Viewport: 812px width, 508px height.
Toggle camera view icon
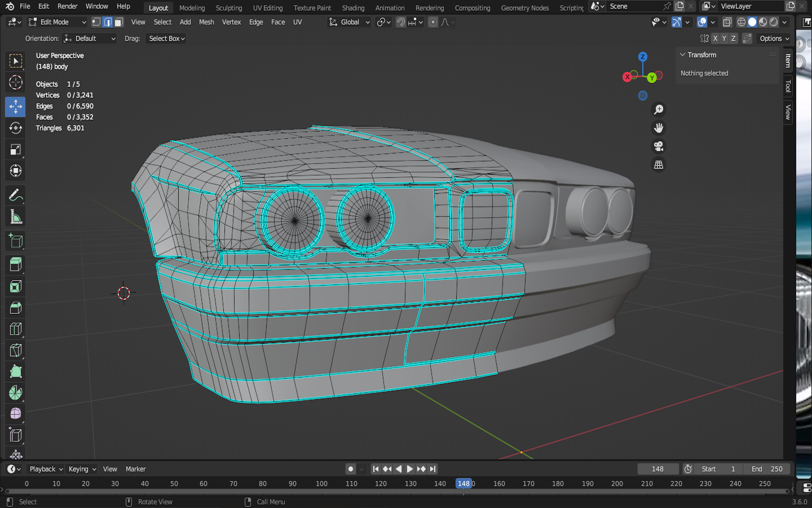pos(658,147)
